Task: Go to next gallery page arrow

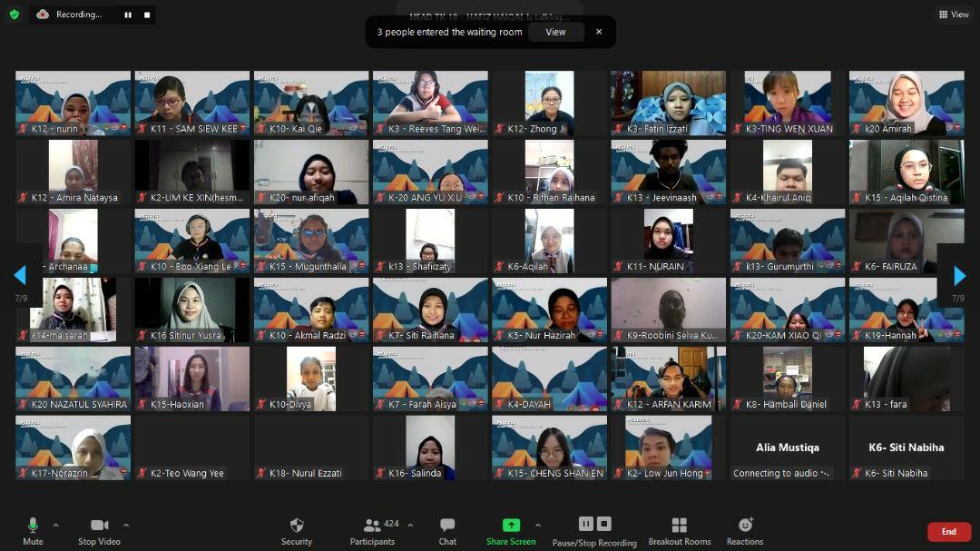Action: click(959, 275)
